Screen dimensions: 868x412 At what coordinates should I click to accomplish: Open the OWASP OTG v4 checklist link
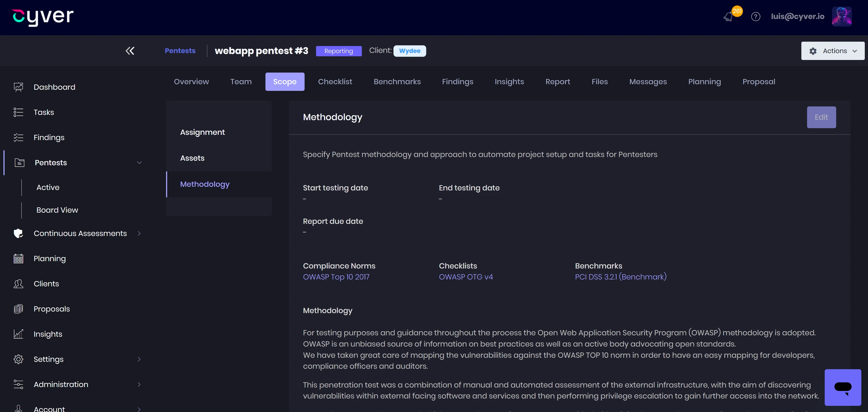tap(466, 277)
